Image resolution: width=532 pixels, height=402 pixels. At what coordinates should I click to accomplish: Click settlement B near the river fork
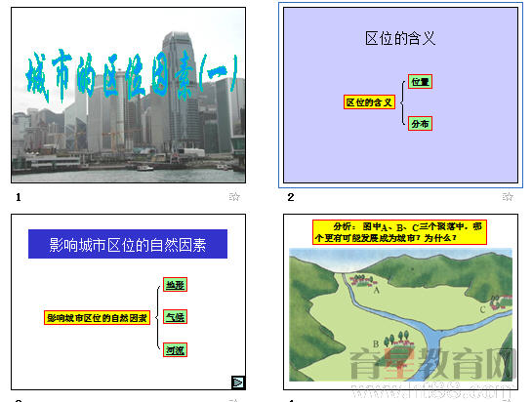click(398, 342)
